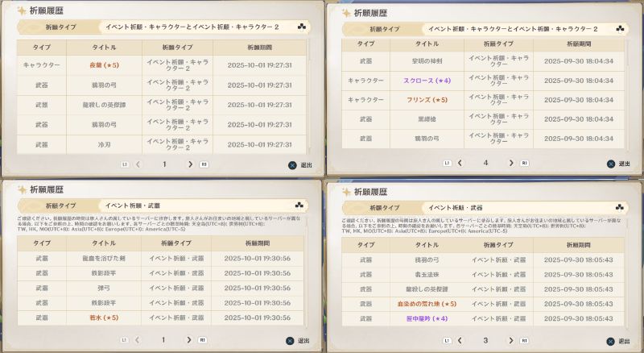The height and width of the screenshot is (353, 644).
Task: Click キャラクター type cell in 夜蘭 row
Action: tap(42, 65)
